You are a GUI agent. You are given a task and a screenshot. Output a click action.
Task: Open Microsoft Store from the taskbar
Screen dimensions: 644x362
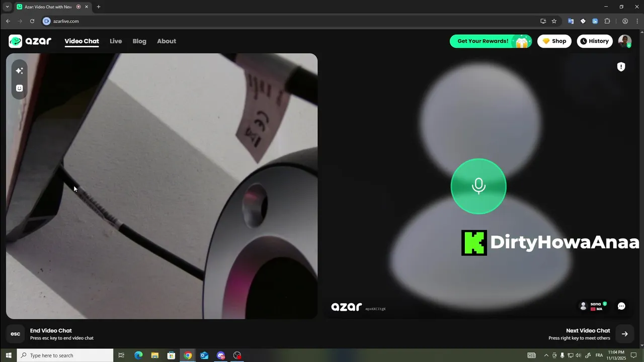pos(171,355)
